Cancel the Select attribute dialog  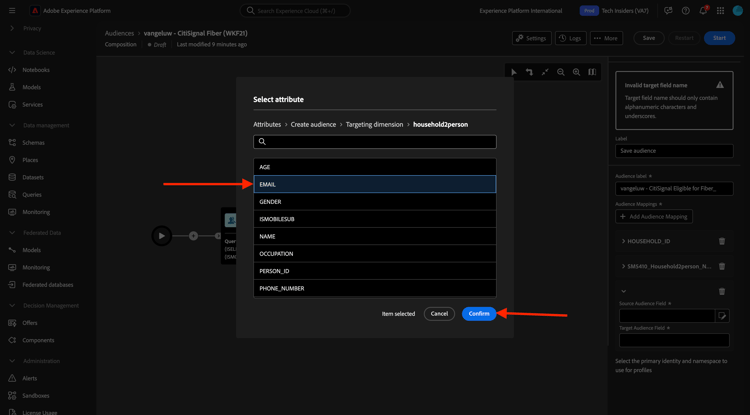(x=439, y=314)
